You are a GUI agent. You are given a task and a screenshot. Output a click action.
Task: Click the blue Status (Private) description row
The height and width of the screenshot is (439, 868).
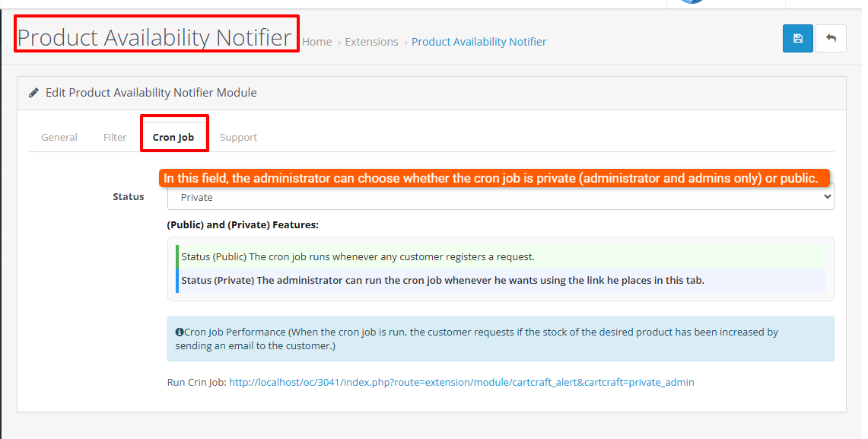(500, 280)
